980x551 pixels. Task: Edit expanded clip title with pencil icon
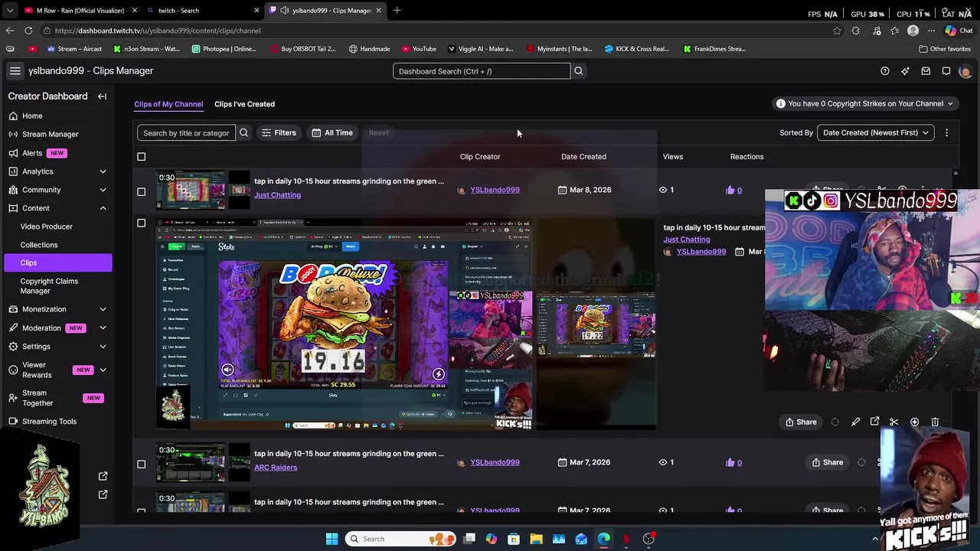pos(855,422)
